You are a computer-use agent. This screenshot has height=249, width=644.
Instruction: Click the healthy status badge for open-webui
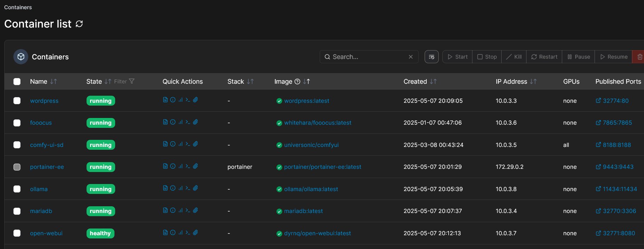point(100,233)
